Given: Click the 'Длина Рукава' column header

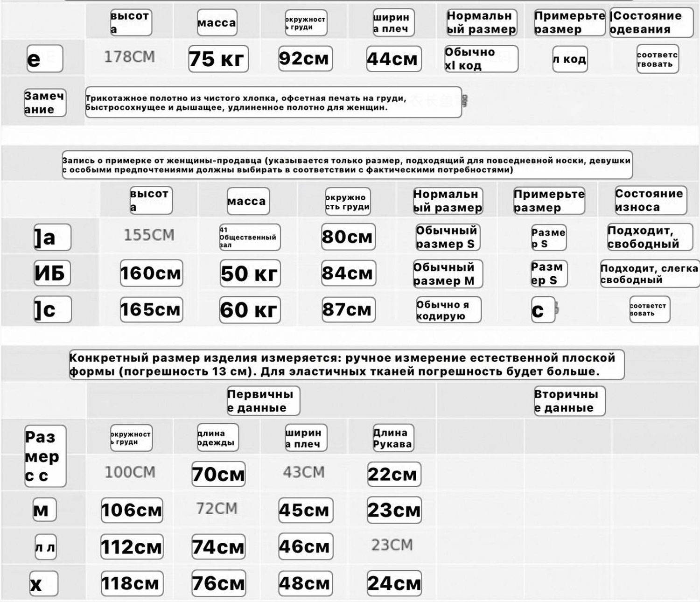Looking at the screenshot, I should click(x=393, y=438).
